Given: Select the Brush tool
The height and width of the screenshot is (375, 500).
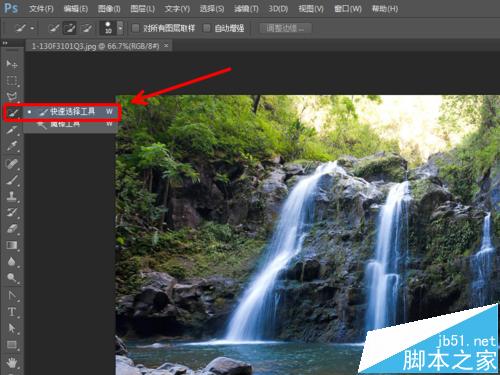Looking at the screenshot, I should (12, 180).
